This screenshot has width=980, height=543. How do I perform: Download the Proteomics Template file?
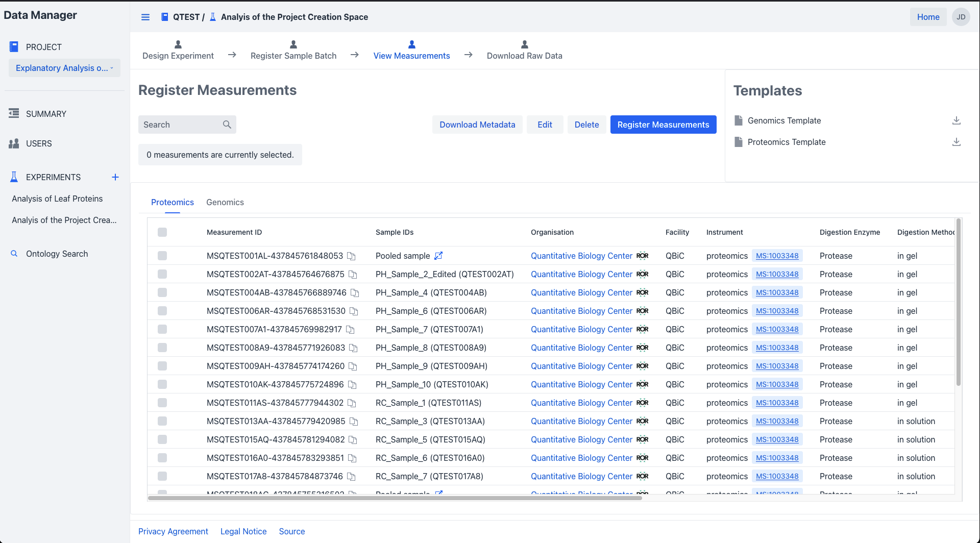point(956,142)
